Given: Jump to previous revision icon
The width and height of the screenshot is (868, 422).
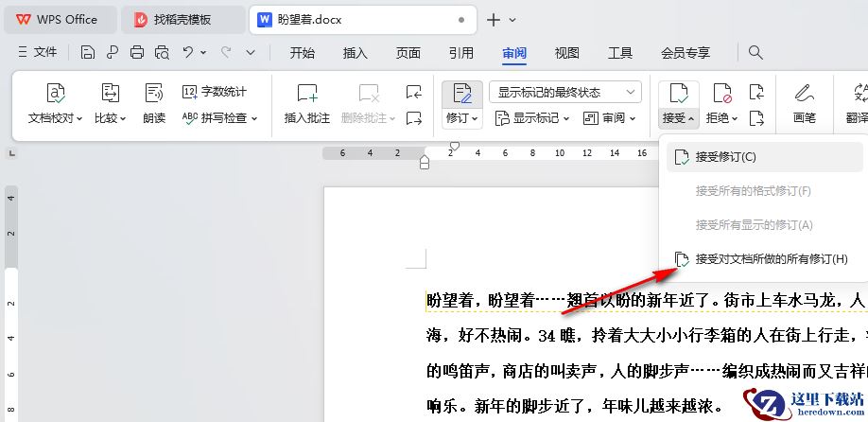Looking at the screenshot, I should (x=756, y=92).
